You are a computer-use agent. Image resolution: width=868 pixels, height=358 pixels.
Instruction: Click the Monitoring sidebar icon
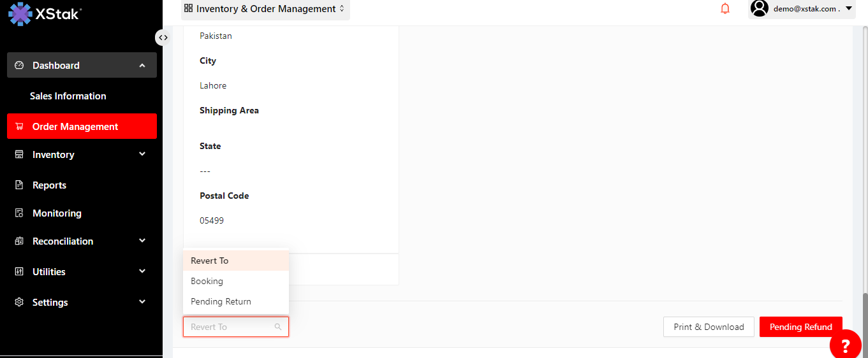click(19, 213)
